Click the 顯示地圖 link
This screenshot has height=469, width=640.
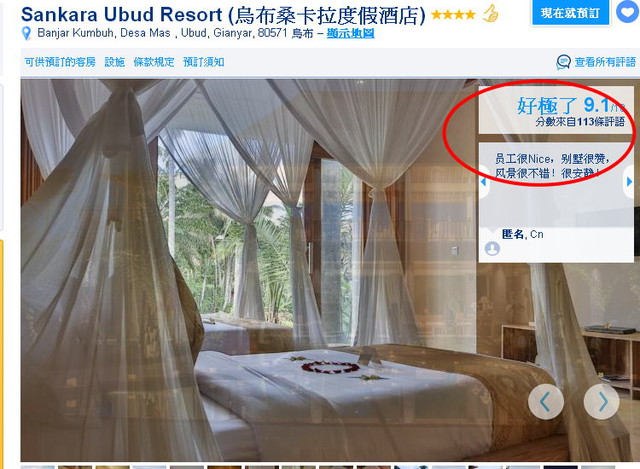click(351, 33)
